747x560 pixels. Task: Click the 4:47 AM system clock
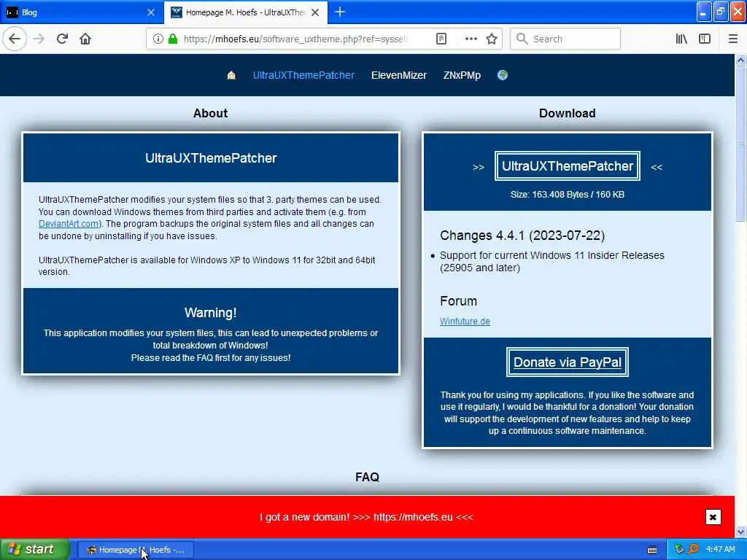point(720,550)
